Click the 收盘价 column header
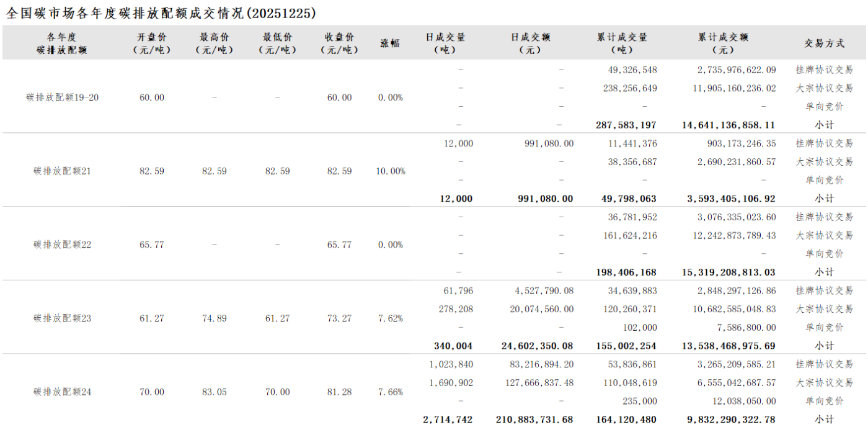Screen dimensions: 868x427 point(339,43)
